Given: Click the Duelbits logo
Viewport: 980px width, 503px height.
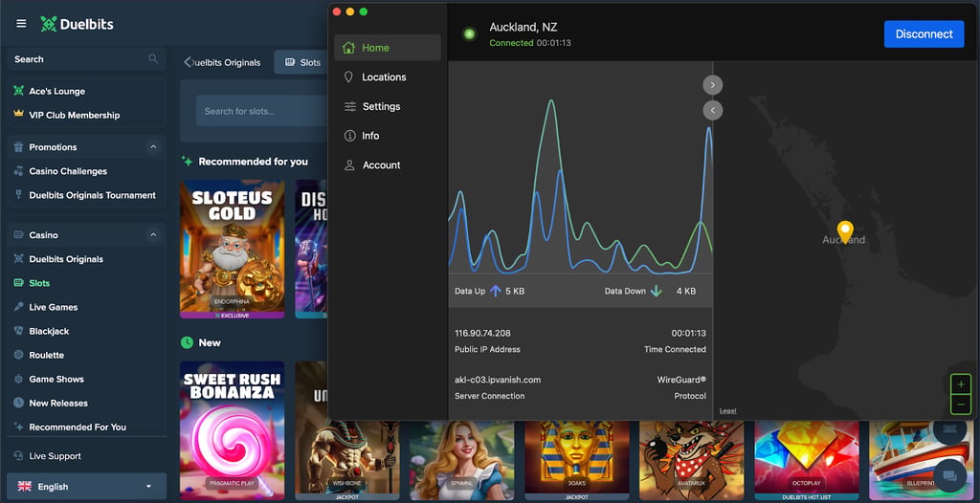Looking at the screenshot, I should coord(77,24).
